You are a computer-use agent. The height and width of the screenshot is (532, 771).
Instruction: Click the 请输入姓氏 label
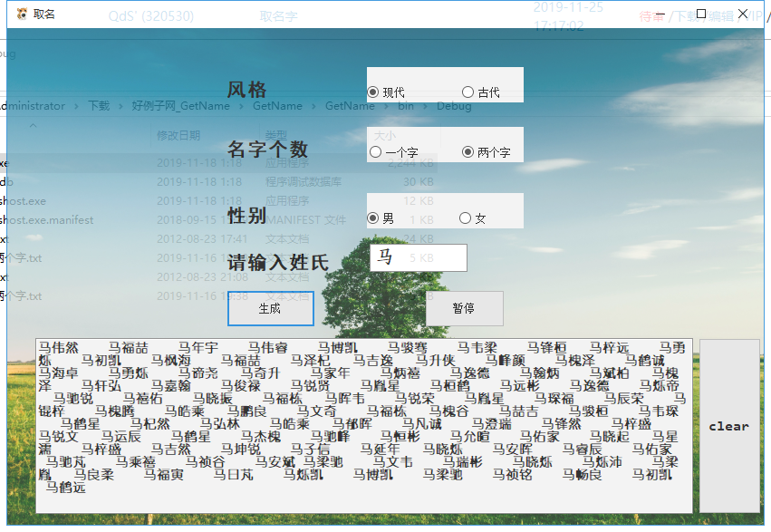click(278, 262)
